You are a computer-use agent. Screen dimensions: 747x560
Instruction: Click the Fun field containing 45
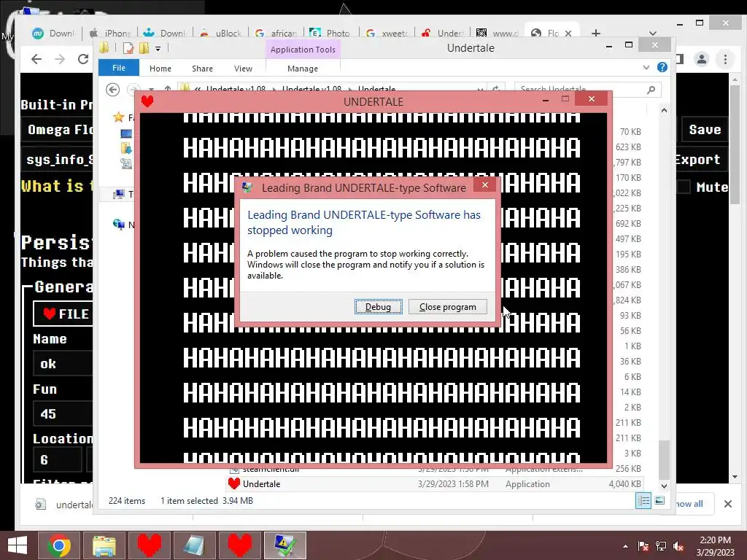(63, 413)
